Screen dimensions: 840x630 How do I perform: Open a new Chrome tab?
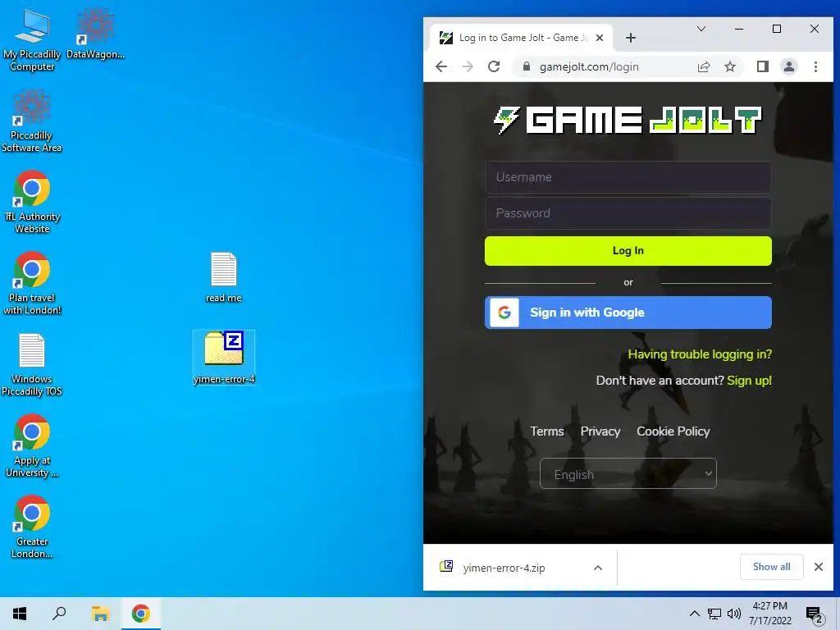[631, 38]
